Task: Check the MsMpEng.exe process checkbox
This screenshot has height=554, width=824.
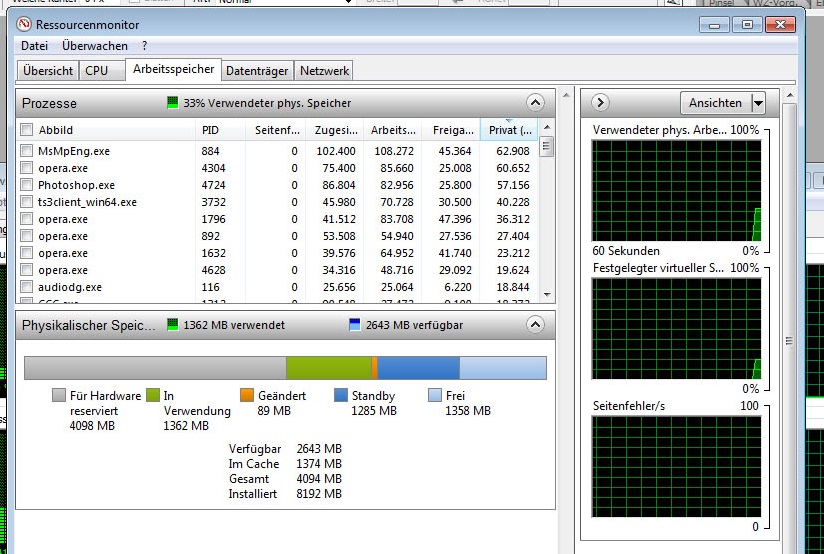Action: (27, 151)
